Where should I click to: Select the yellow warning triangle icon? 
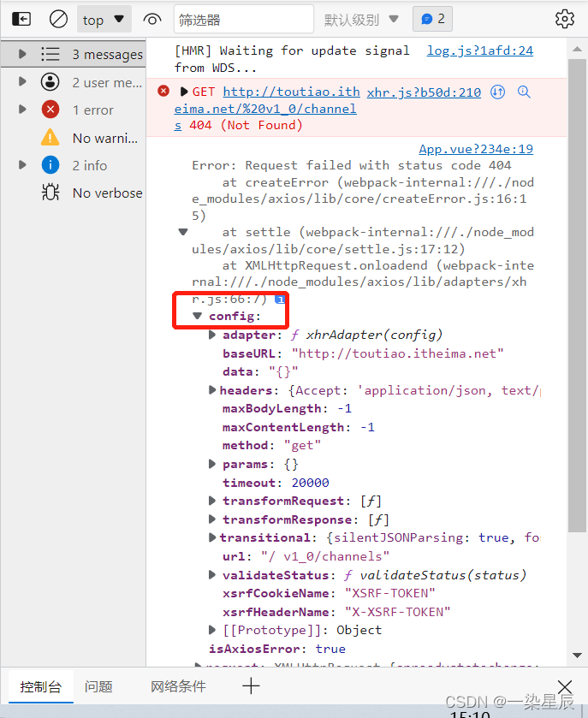(x=50, y=138)
